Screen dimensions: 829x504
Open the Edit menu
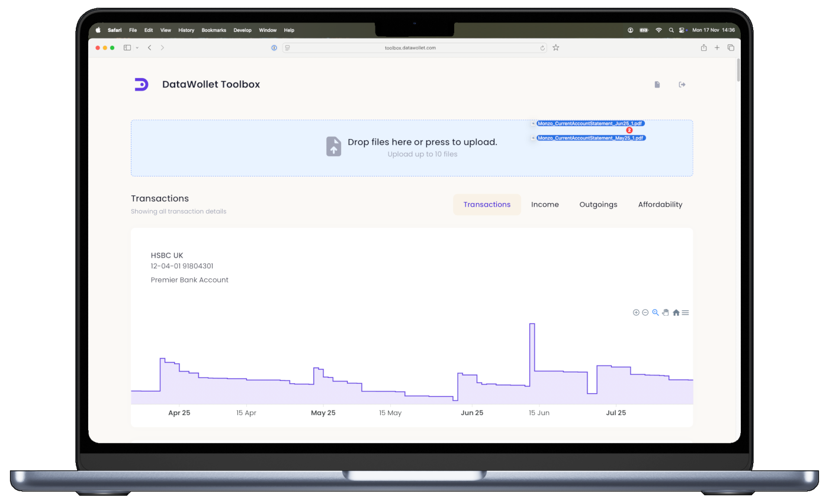[149, 30]
